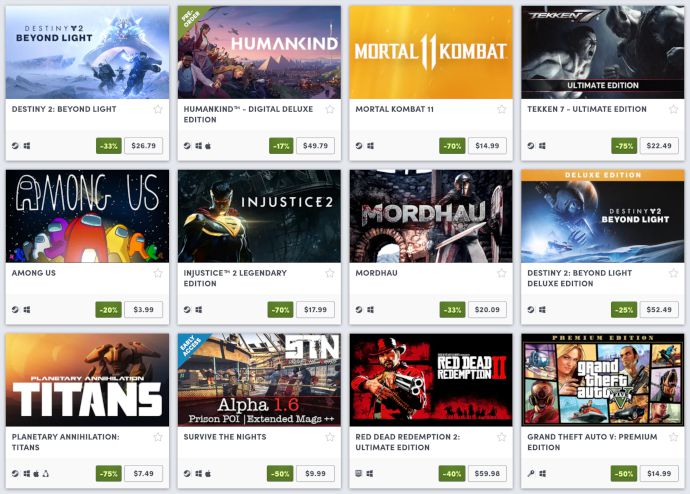Click the $14.99 price for Mortal Kombat 11
This screenshot has width=690, height=494.
coord(487,146)
